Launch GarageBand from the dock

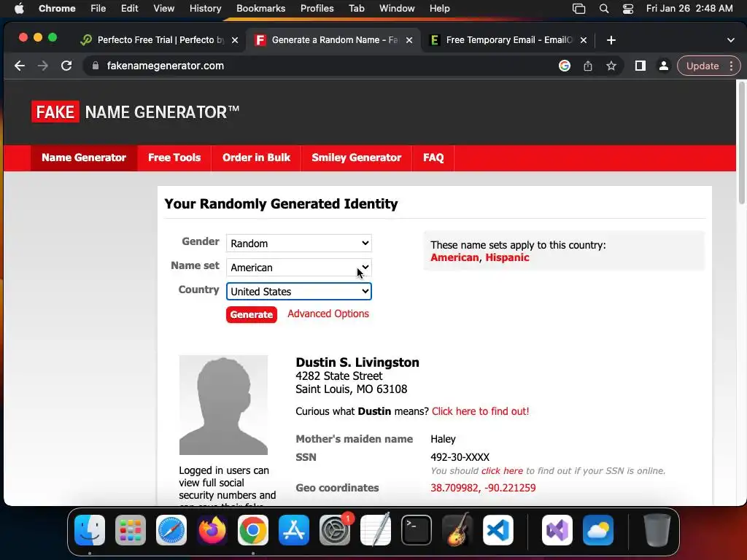click(x=457, y=530)
